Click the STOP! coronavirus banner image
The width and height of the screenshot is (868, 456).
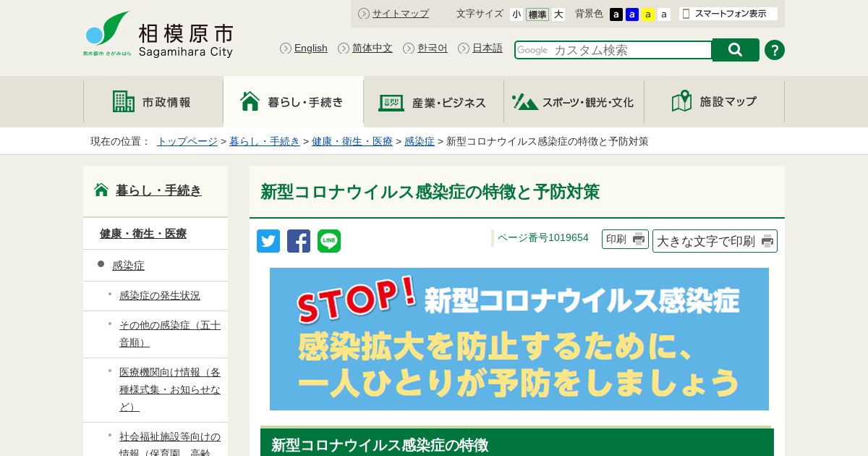click(x=519, y=339)
